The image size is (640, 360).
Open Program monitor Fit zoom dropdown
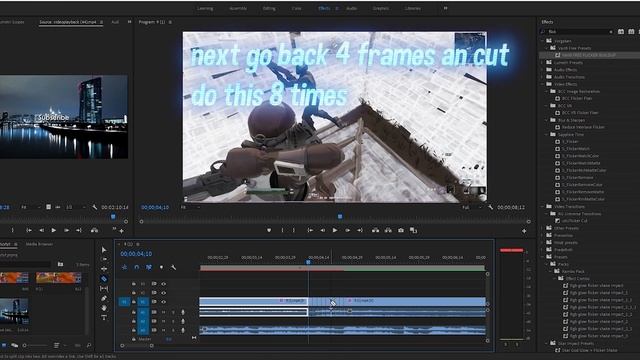coord(191,207)
